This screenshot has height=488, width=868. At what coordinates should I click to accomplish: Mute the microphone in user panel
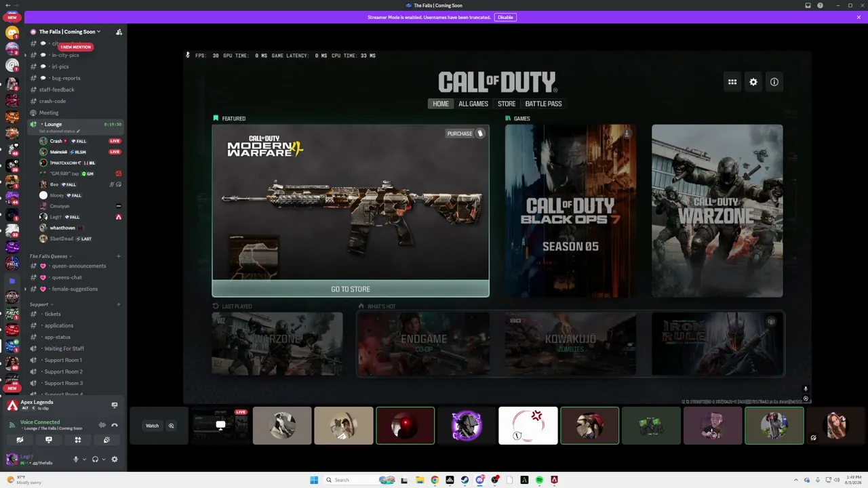(76, 460)
